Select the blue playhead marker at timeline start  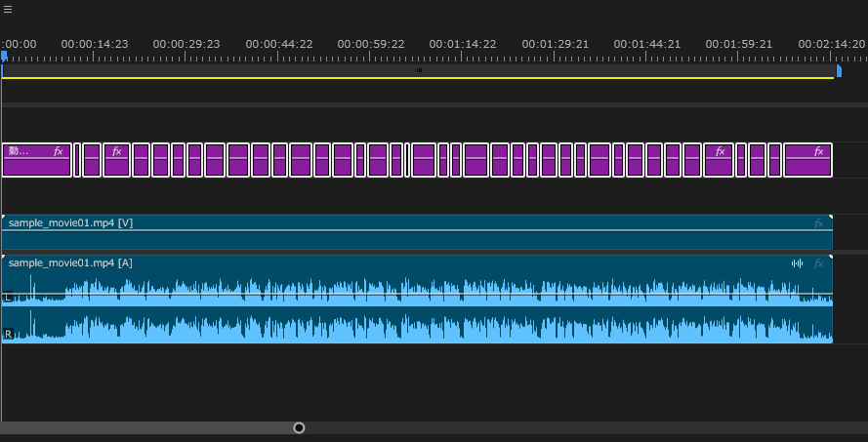coord(5,57)
